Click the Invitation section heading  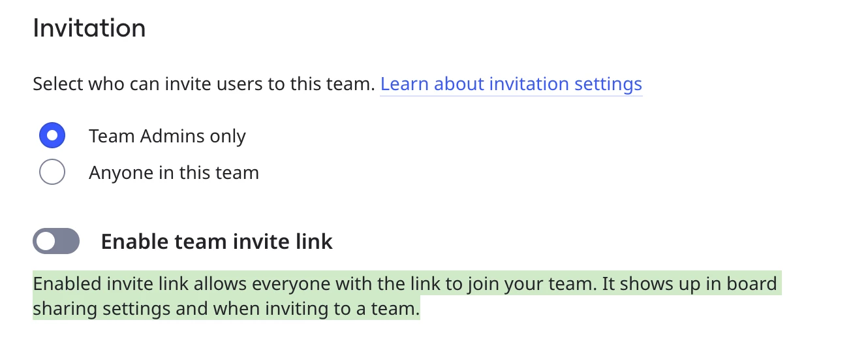(89, 28)
